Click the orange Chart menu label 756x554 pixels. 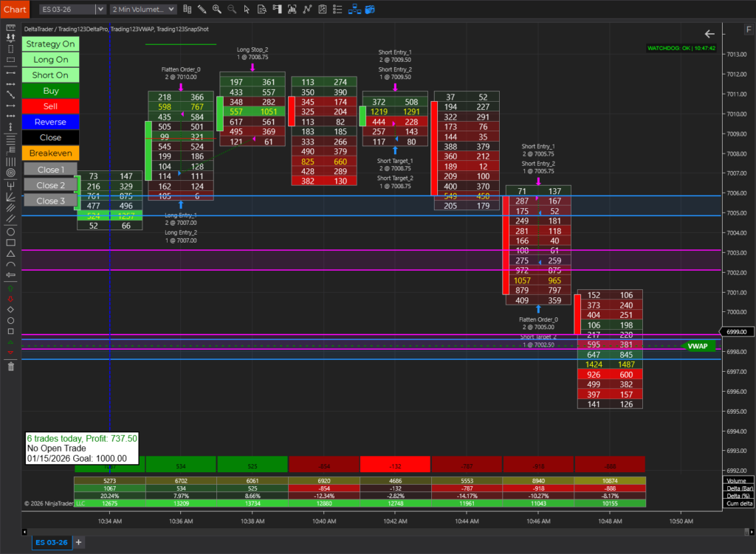point(15,9)
